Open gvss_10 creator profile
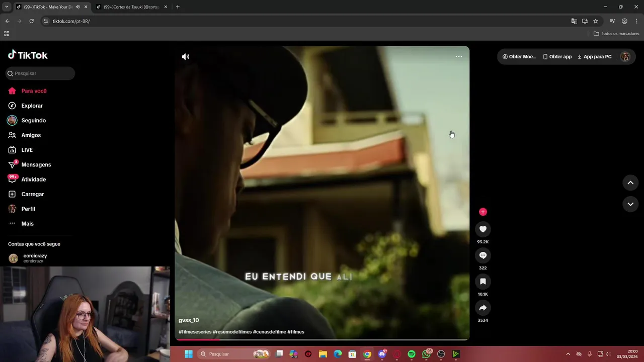Viewport: 644px width, 362px height. (x=189, y=320)
